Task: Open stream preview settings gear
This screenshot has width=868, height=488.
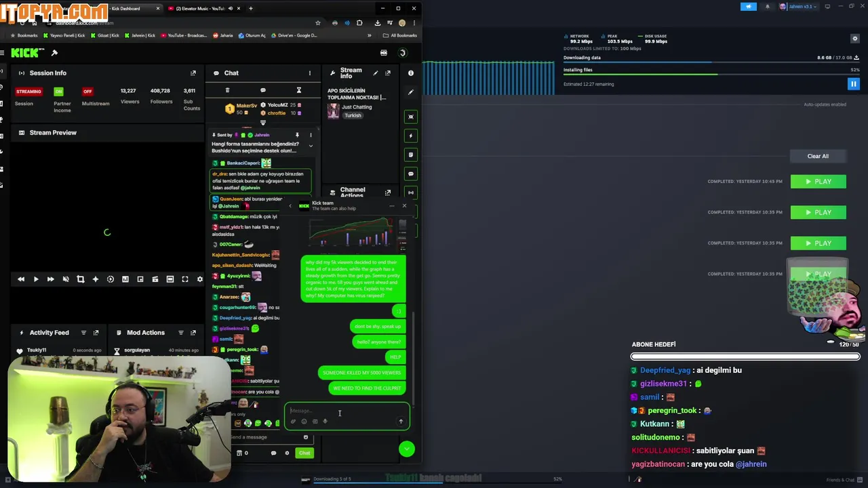Action: [200, 279]
